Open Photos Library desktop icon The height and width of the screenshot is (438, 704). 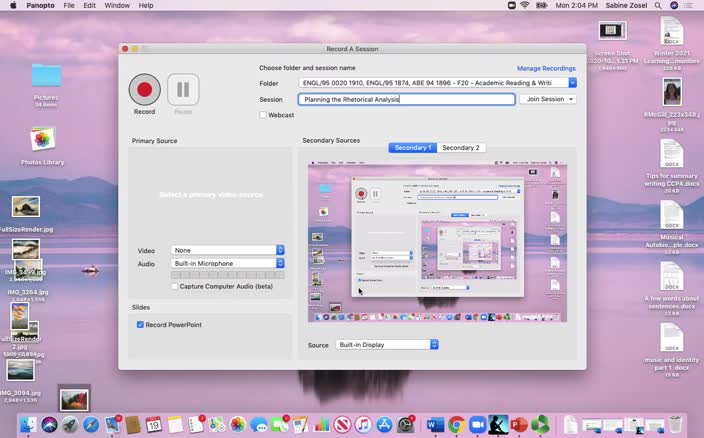(42, 140)
